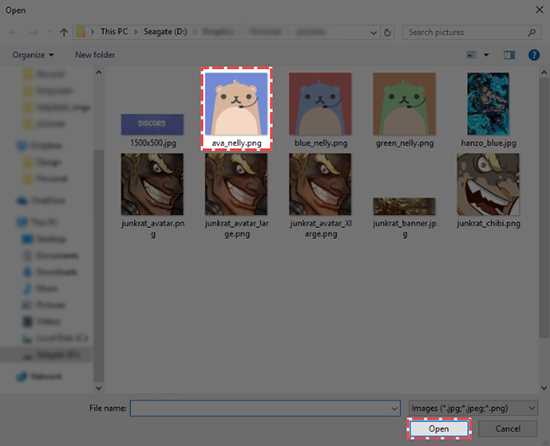This screenshot has width=550, height=446.
Task: Click the Cancel button
Action: [508, 428]
